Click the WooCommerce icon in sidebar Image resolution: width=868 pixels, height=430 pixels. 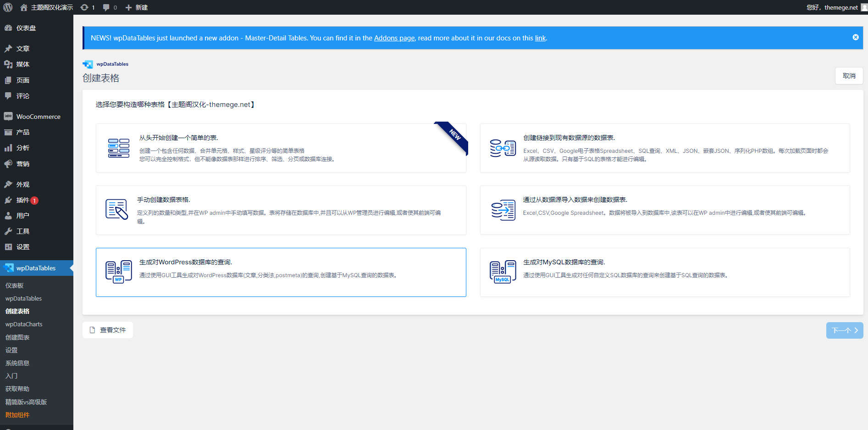pyautogui.click(x=8, y=117)
